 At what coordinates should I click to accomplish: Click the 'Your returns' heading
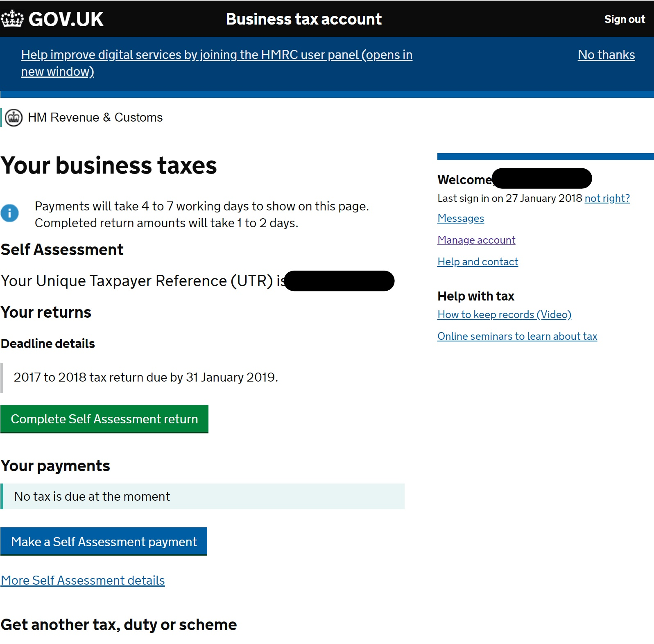46,312
